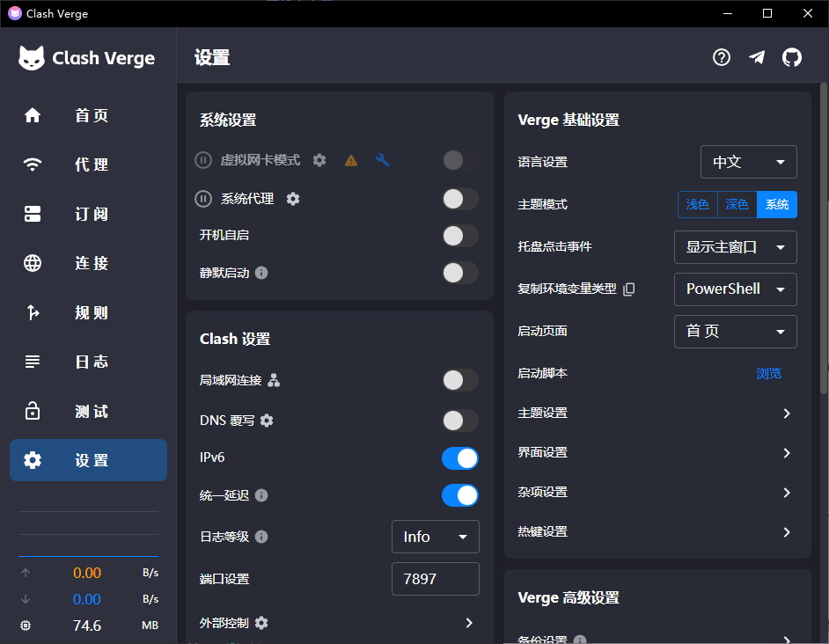Select 设置 in sidebar
This screenshot has height=644, width=829.
[88, 460]
